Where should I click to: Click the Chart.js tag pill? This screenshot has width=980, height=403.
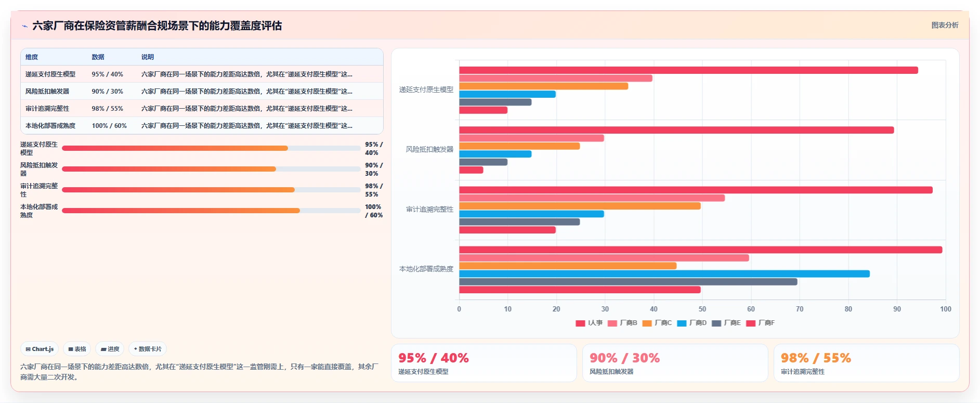coord(40,349)
